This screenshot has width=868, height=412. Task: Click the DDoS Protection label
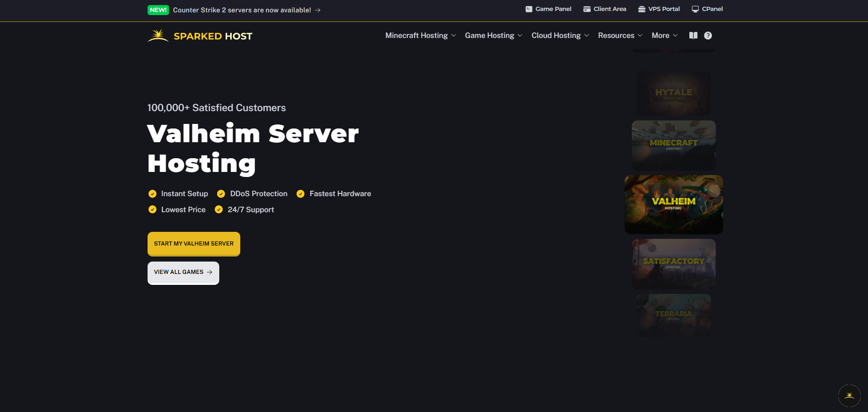pyautogui.click(x=259, y=194)
